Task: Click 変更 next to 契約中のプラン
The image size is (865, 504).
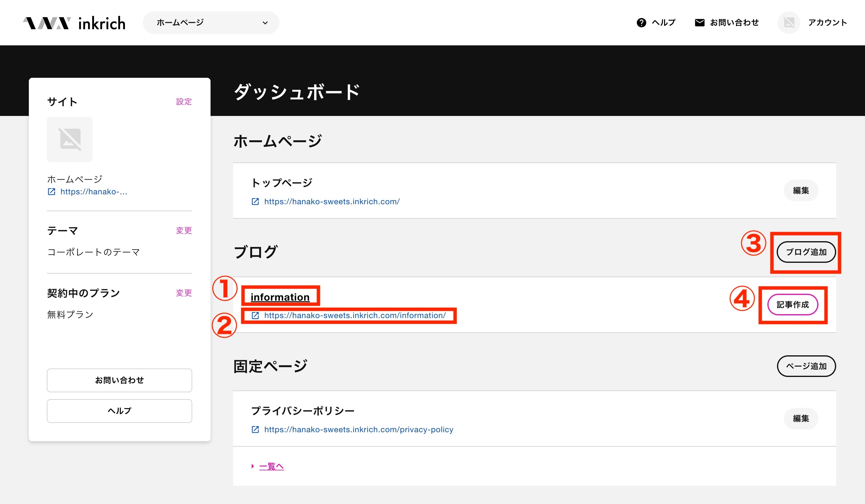Action: (184, 293)
